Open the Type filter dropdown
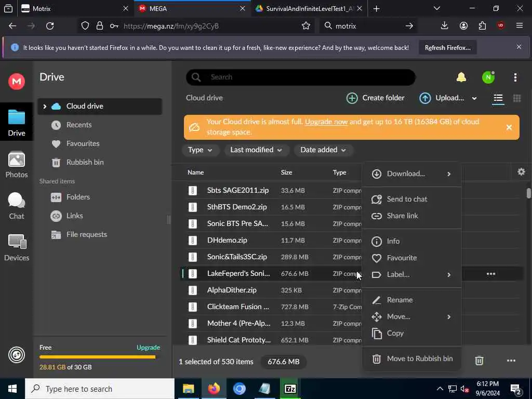Screen dimensions: 532x399 pyautogui.click(x=200, y=150)
